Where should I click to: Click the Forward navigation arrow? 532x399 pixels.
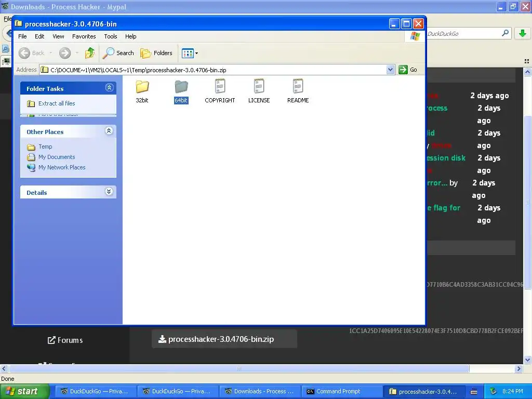point(65,53)
